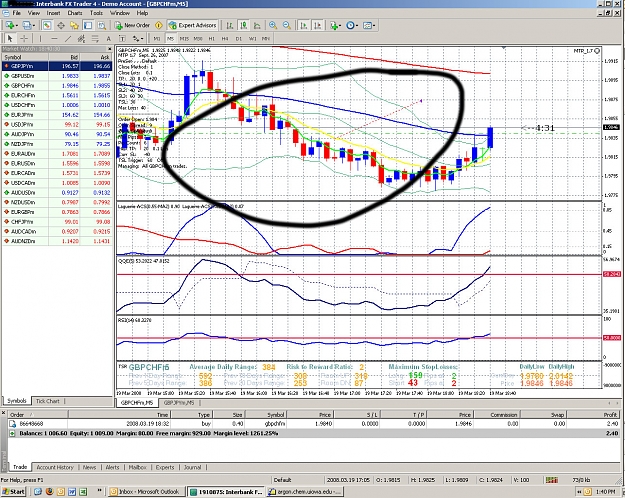The height and width of the screenshot is (498, 625).
Task: Click the connection status bars icon
Action: (x=552, y=480)
